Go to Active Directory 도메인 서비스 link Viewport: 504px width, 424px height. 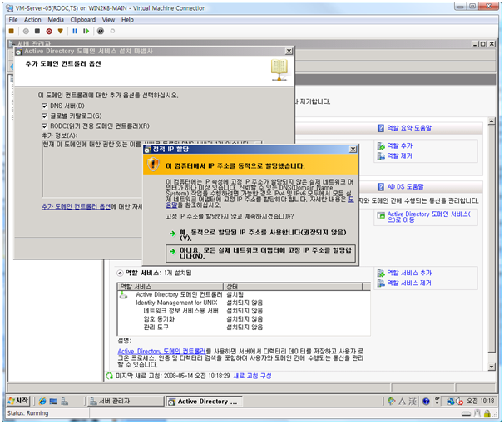coord(429,217)
